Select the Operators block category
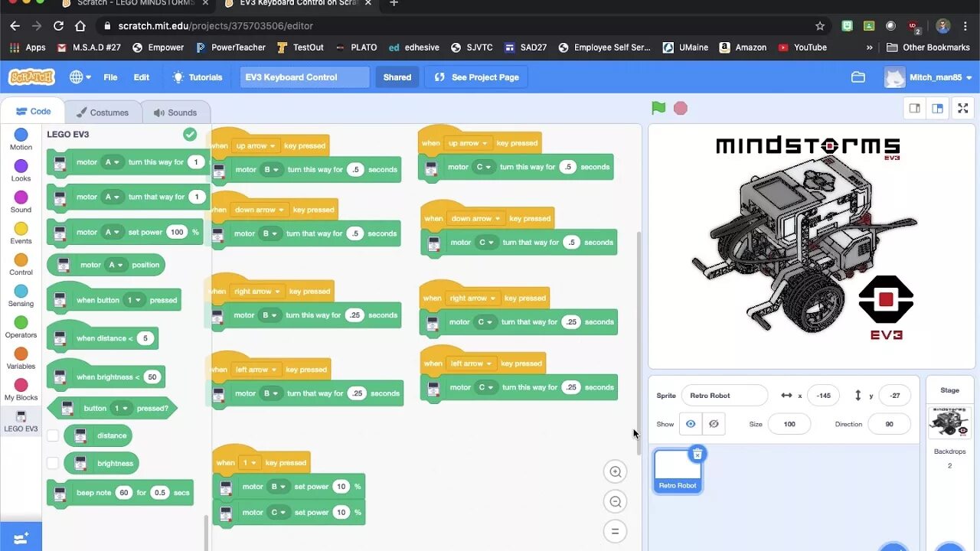Screen dimensions: 980x551 point(21,328)
